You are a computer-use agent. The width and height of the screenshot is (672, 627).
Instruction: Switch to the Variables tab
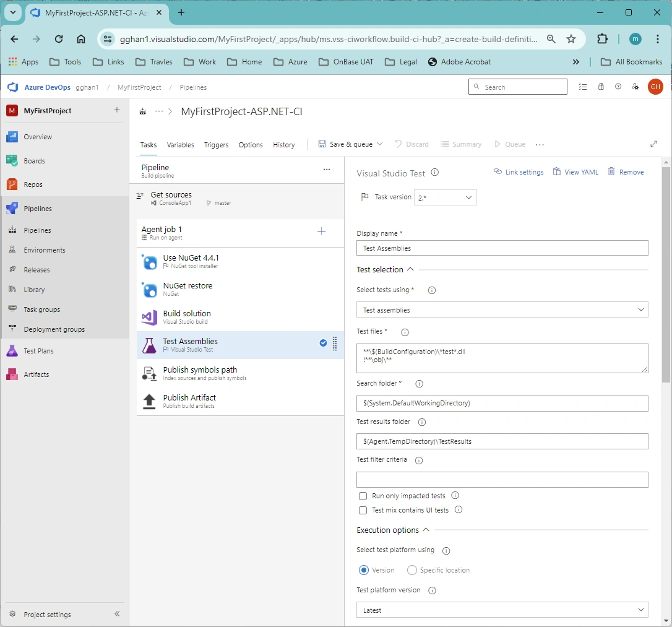[181, 145]
